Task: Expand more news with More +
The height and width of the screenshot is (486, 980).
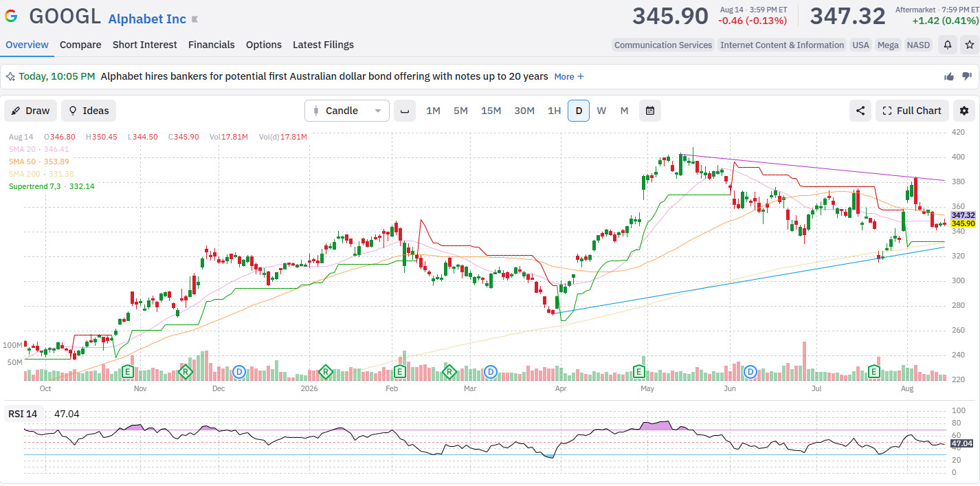Action: (x=569, y=76)
